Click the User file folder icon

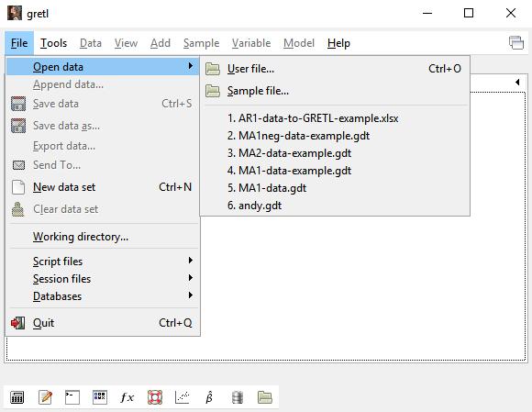coord(213,69)
